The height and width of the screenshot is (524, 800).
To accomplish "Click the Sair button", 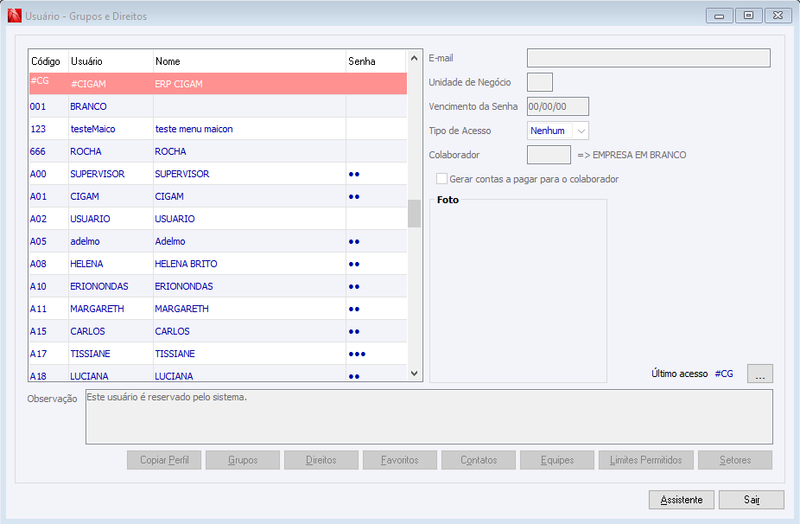I will click(x=752, y=500).
